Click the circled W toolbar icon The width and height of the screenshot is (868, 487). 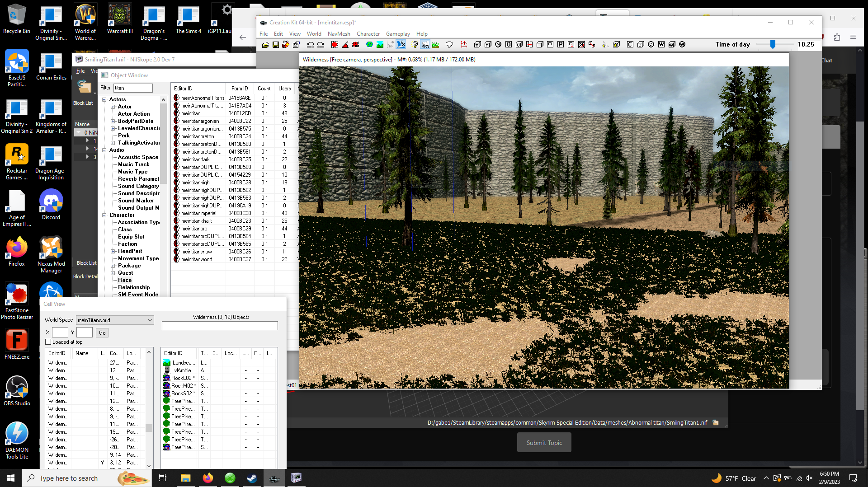pos(682,45)
